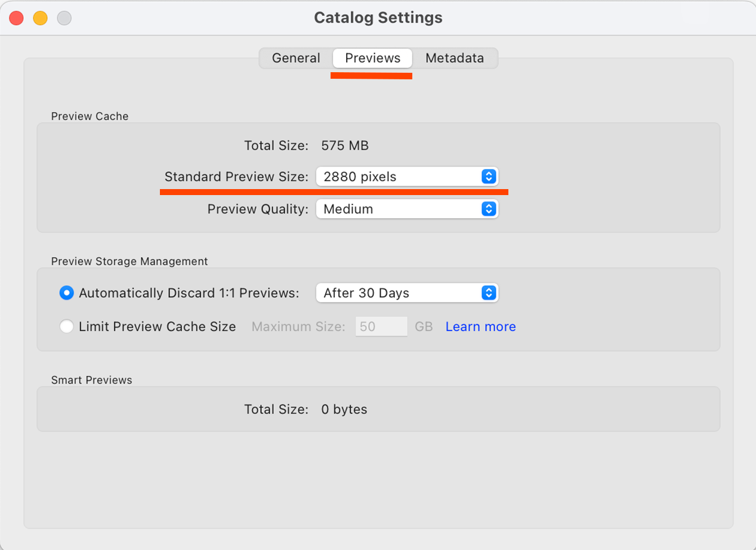Click the Automatically Discard 1:1 Previews label
This screenshot has height=550, width=756.
tap(189, 293)
